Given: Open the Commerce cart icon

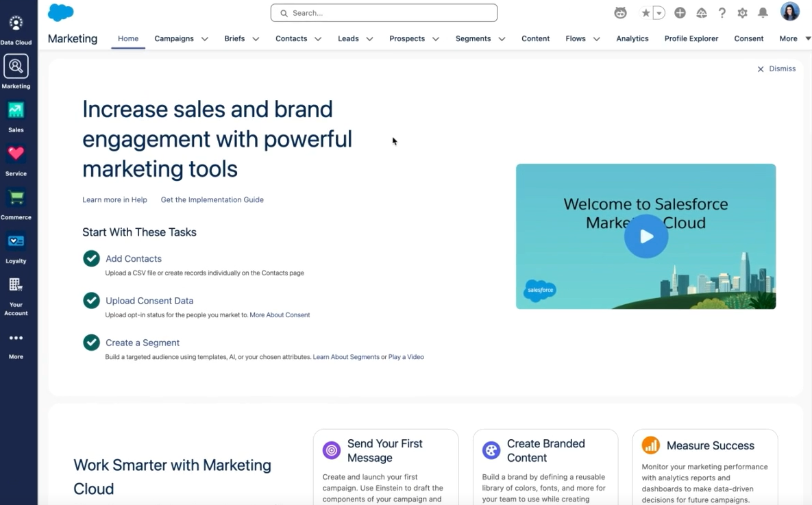Looking at the screenshot, I should (x=16, y=197).
